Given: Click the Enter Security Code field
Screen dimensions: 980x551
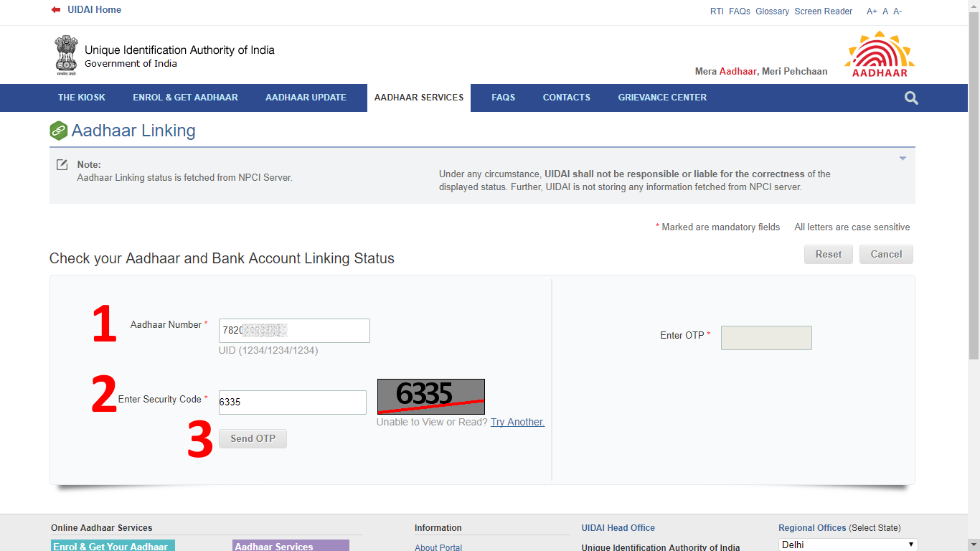Looking at the screenshot, I should click(293, 402).
